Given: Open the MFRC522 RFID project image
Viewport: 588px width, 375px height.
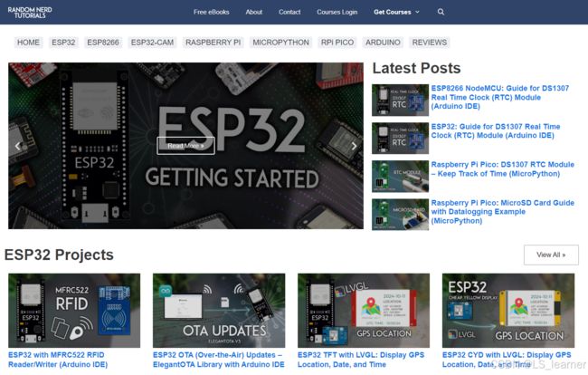Looking at the screenshot, I should point(74,311).
